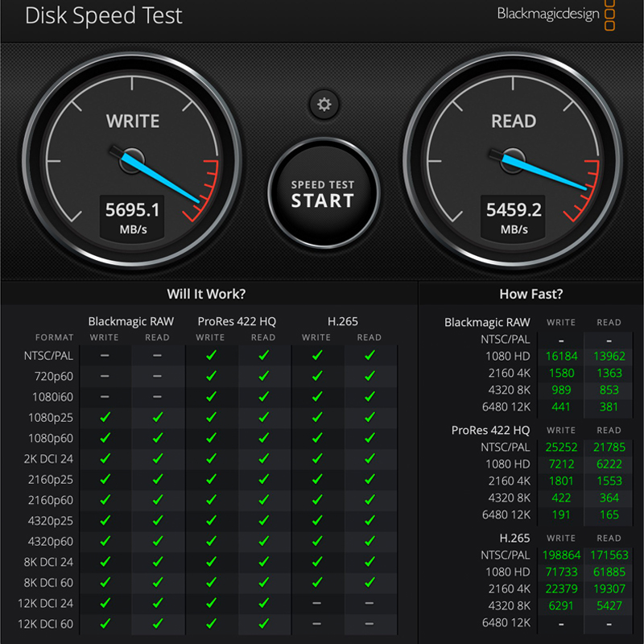Click the Disk Speed Test title
This screenshot has height=644, width=644.
coord(105,15)
